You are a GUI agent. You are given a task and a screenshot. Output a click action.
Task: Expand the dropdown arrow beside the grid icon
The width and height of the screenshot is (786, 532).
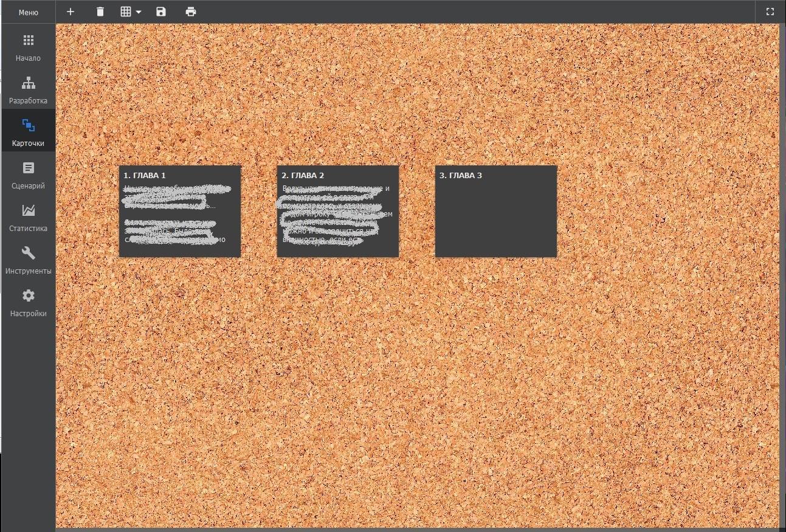[139, 12]
